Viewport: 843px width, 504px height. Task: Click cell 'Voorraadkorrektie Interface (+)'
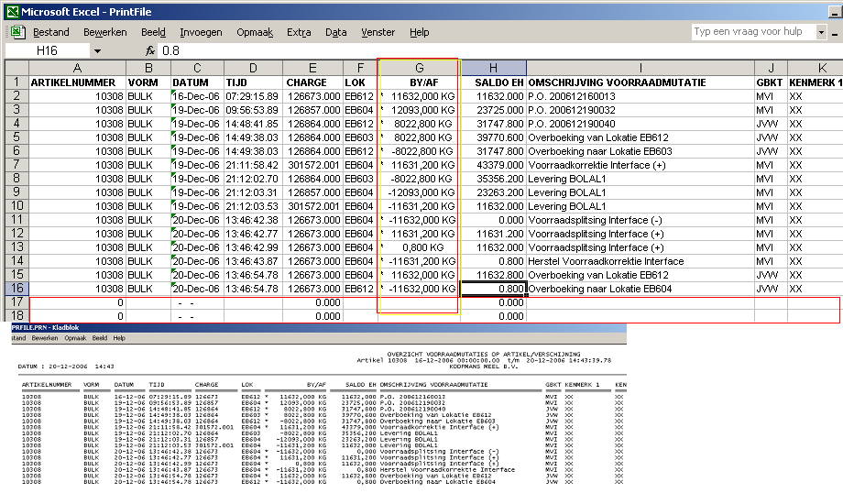point(640,165)
